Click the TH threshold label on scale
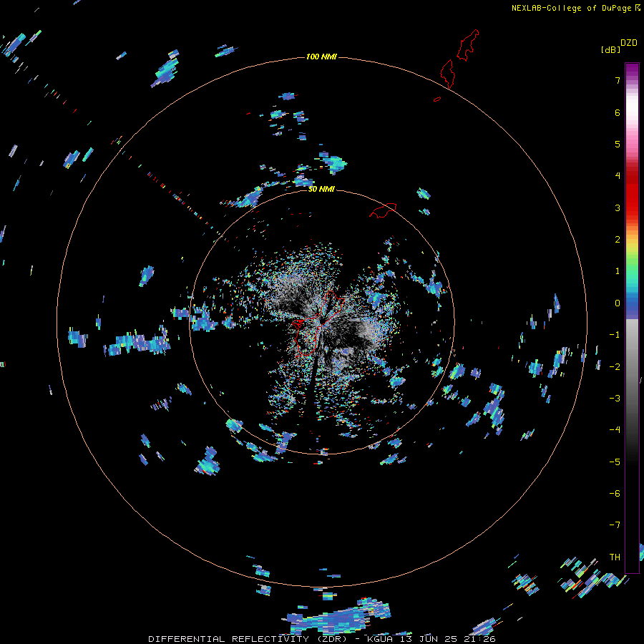This screenshot has height=644, width=644. point(615,557)
